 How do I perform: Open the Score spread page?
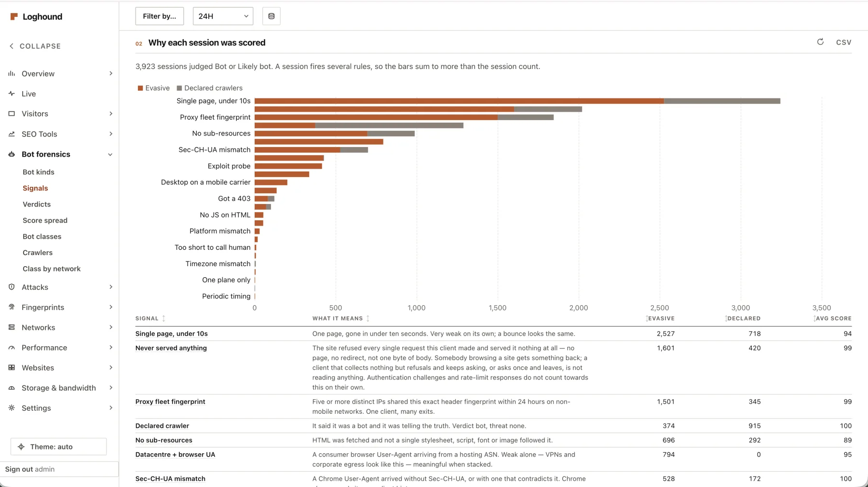point(45,220)
